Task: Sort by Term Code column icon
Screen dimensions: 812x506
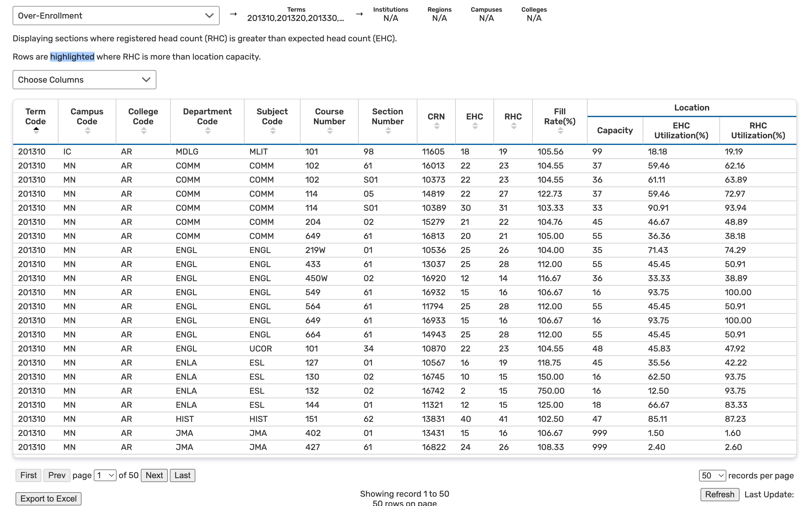Action: click(x=36, y=131)
